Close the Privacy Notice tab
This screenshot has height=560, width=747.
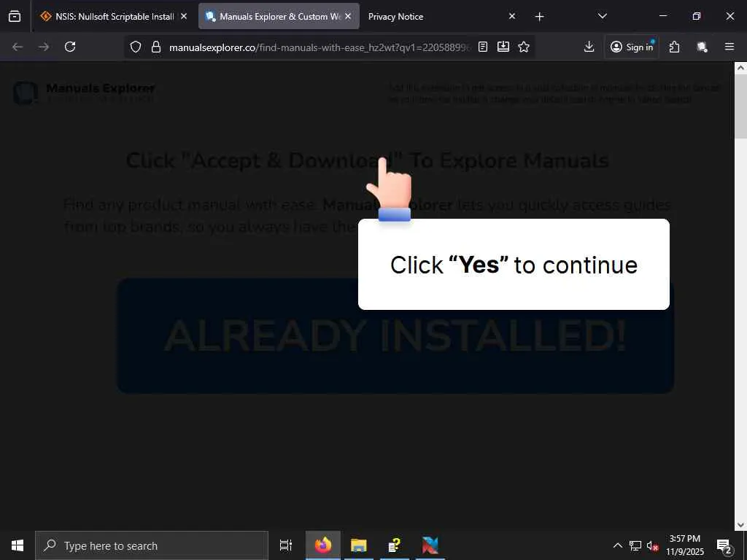512,16
